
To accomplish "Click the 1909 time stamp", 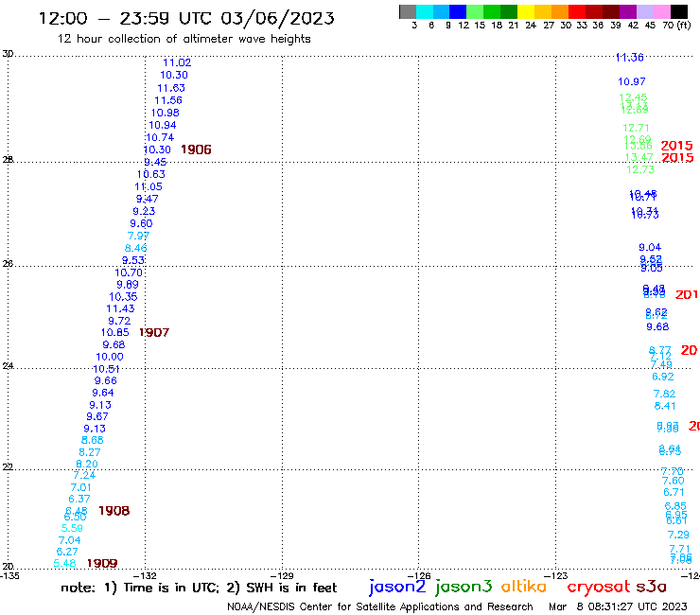I will [102, 563].
